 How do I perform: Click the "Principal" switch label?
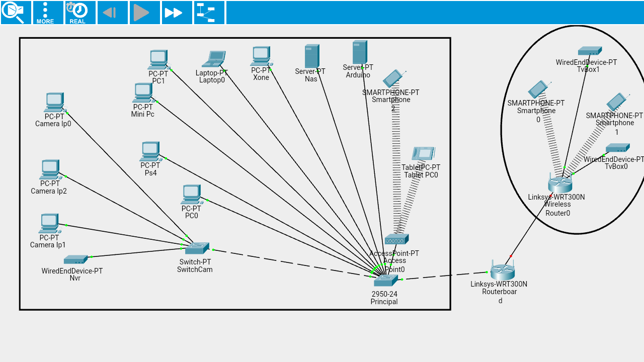(384, 302)
